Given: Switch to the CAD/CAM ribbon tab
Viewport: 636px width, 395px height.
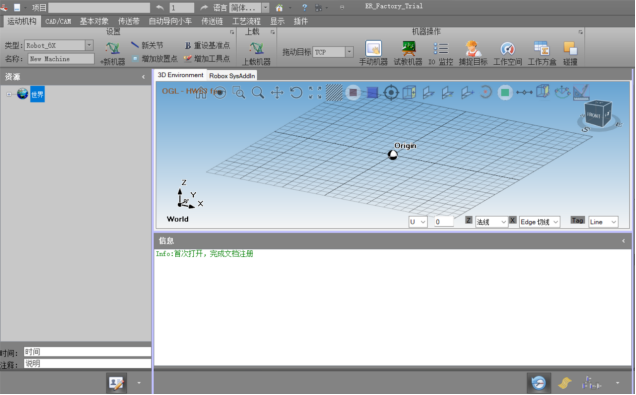Looking at the screenshot, I should (58, 21).
